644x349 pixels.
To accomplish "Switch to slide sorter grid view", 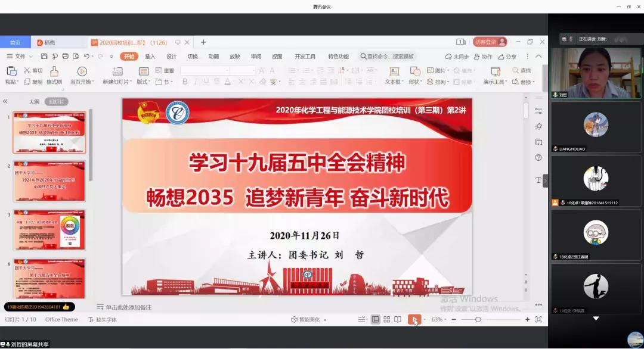I will tap(386, 320).
